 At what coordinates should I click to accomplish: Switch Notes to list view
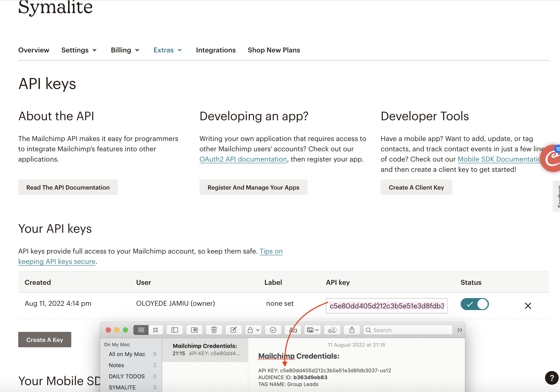point(141,330)
